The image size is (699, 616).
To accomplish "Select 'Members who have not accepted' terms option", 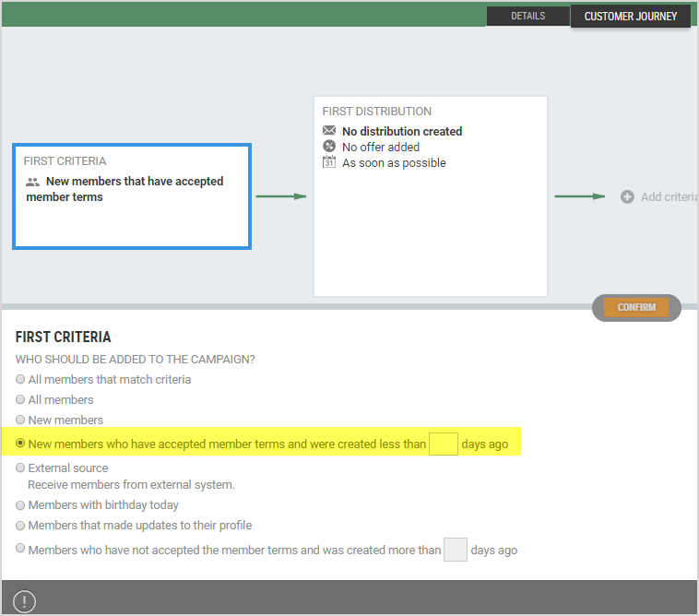I will (x=20, y=550).
